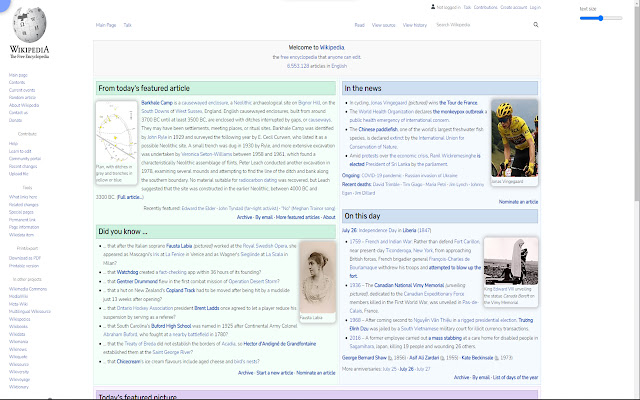Open Current events in the sidebar
The image size is (640, 400).
[x=22, y=90]
